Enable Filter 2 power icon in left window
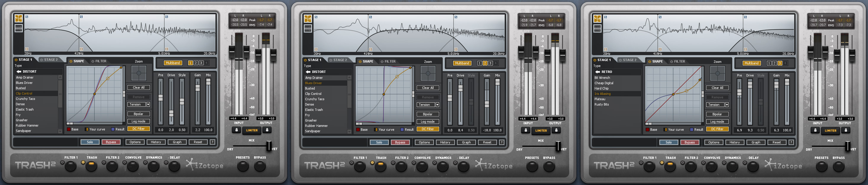Screen dimensions: 868x185 [x=104, y=162]
